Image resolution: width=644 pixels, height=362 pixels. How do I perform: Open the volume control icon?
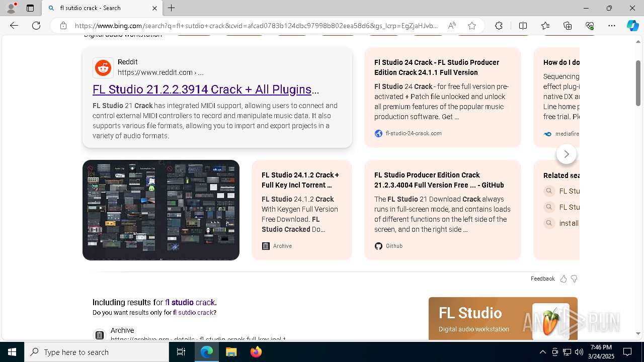tap(579, 352)
